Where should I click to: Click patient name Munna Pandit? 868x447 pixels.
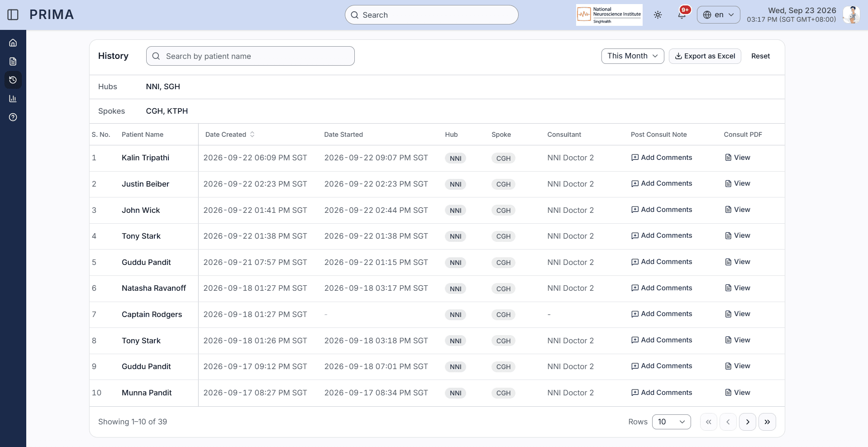tap(147, 393)
